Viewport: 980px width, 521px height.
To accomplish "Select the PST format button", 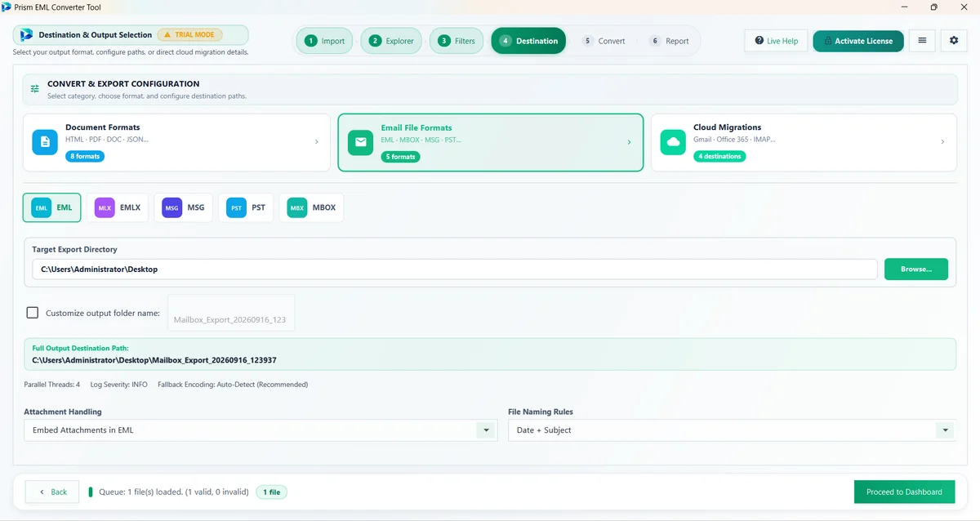I will (247, 208).
